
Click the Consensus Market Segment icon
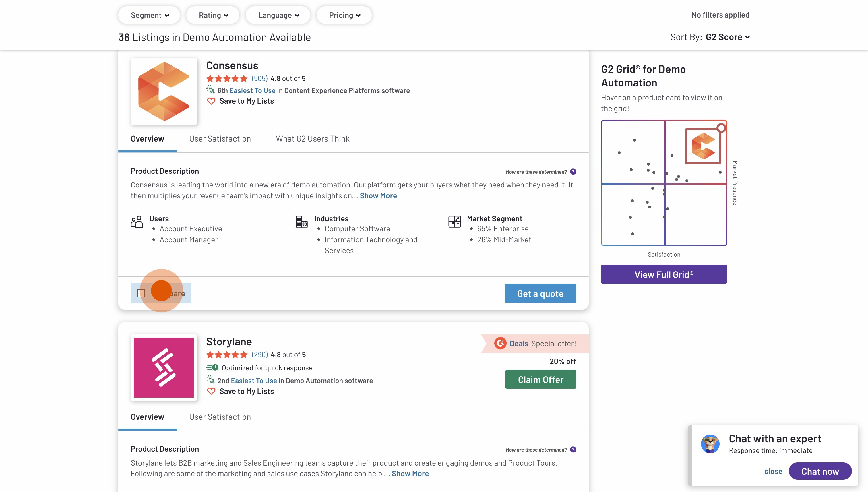[454, 222]
